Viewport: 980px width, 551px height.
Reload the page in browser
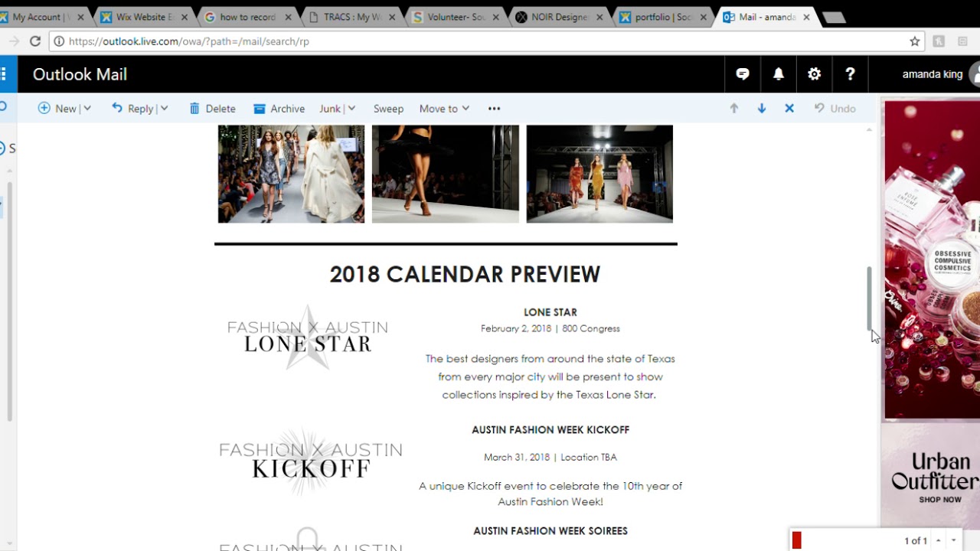[x=35, y=41]
